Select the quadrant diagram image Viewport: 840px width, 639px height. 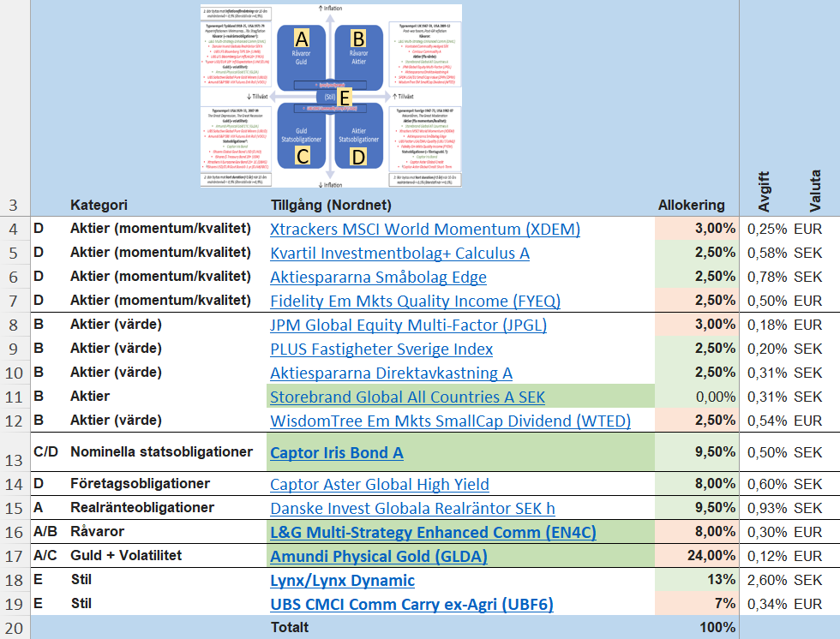pyautogui.click(x=331, y=96)
